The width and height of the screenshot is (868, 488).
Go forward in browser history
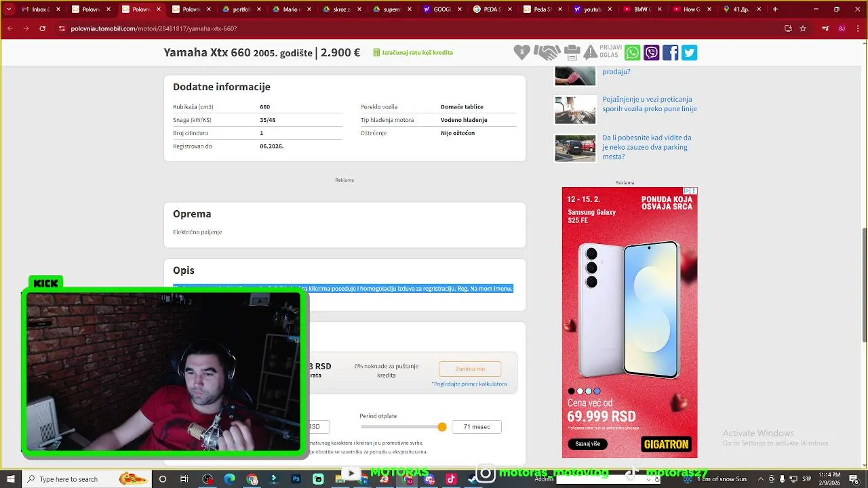[x=26, y=28]
